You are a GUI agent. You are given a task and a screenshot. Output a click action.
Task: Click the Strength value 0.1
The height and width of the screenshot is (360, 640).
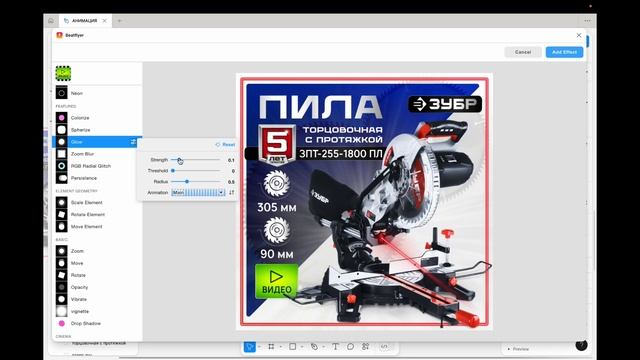pyautogui.click(x=231, y=160)
